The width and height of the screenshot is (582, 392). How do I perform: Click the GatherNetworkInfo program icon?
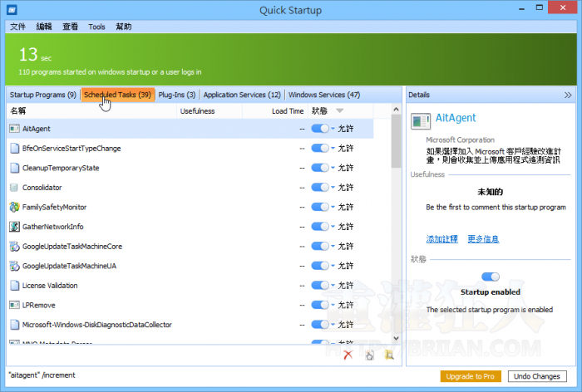click(14, 227)
